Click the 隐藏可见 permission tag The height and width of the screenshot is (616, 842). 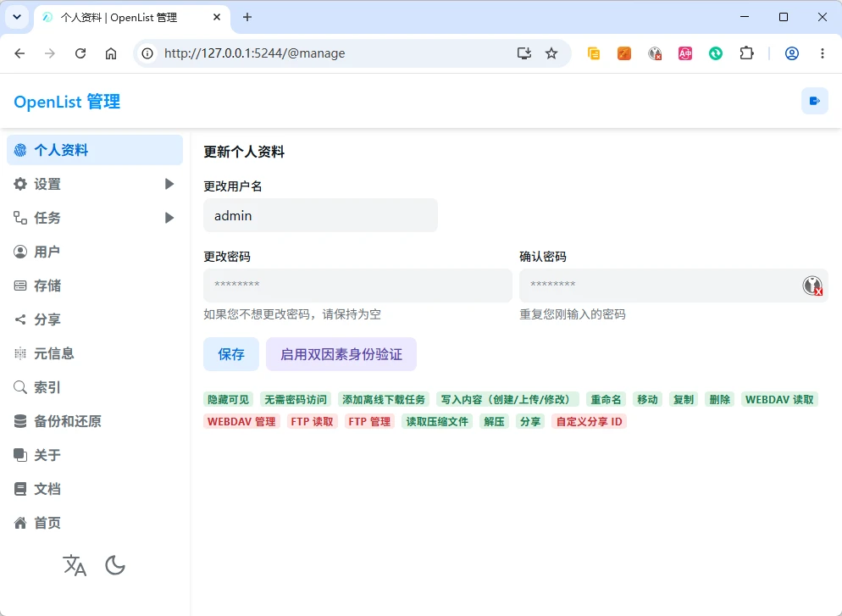228,400
